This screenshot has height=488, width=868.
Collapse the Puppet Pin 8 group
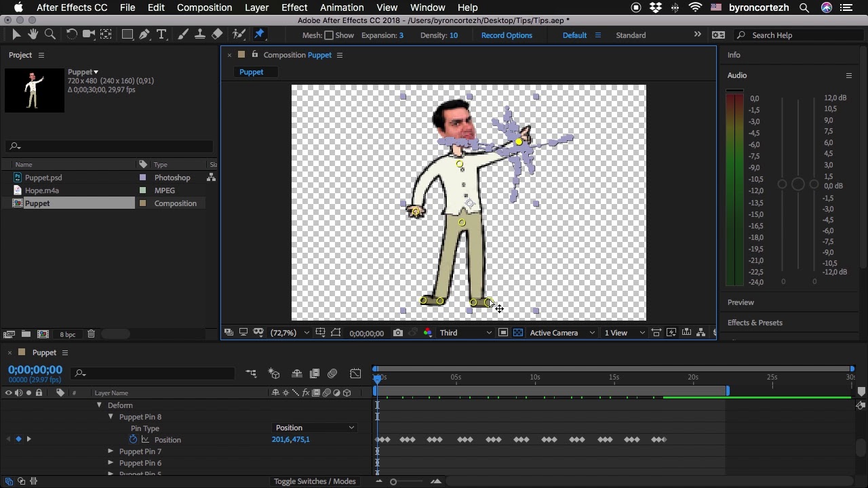pyautogui.click(x=111, y=417)
